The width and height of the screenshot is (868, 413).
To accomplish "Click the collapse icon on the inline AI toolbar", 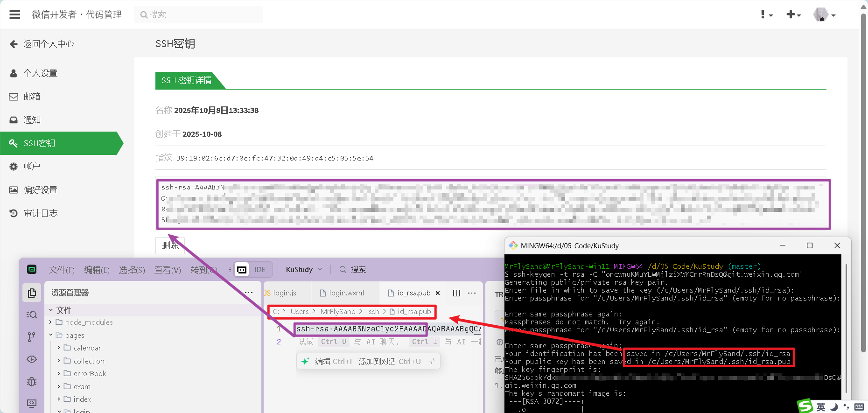I will (x=432, y=361).
